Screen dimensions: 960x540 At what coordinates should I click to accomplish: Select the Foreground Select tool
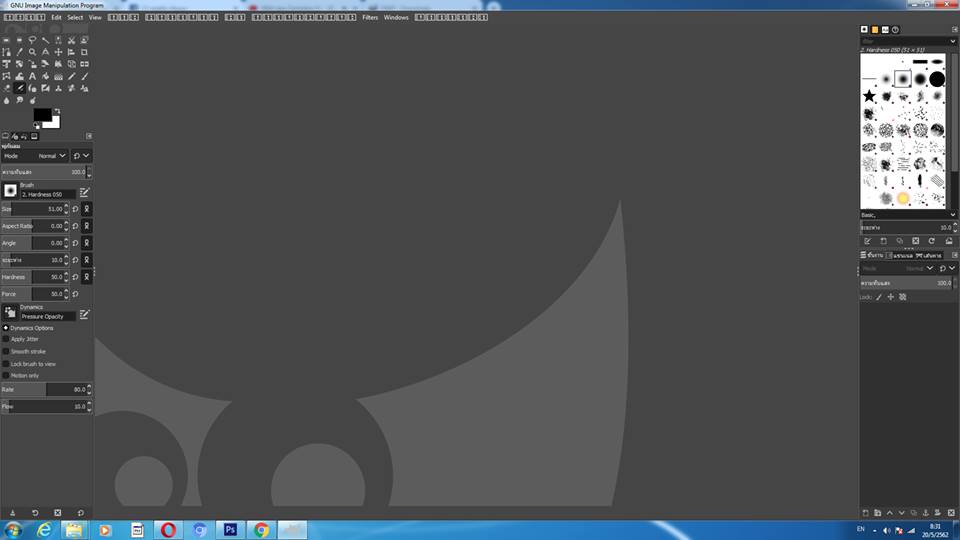point(84,40)
